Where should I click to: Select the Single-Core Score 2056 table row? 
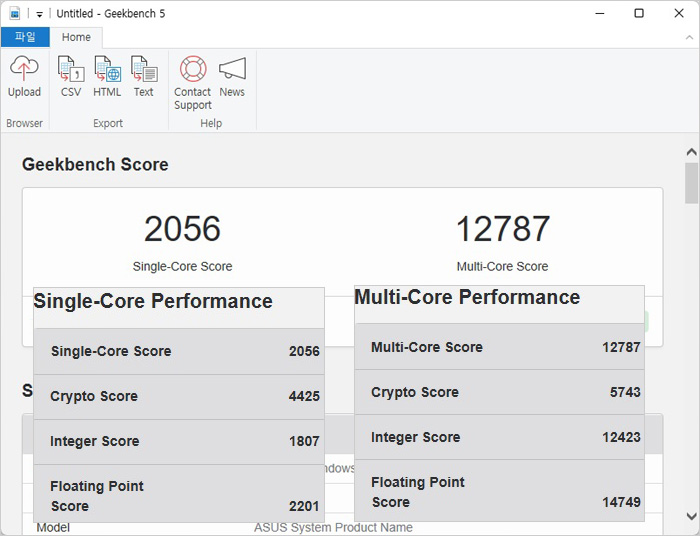(x=179, y=352)
